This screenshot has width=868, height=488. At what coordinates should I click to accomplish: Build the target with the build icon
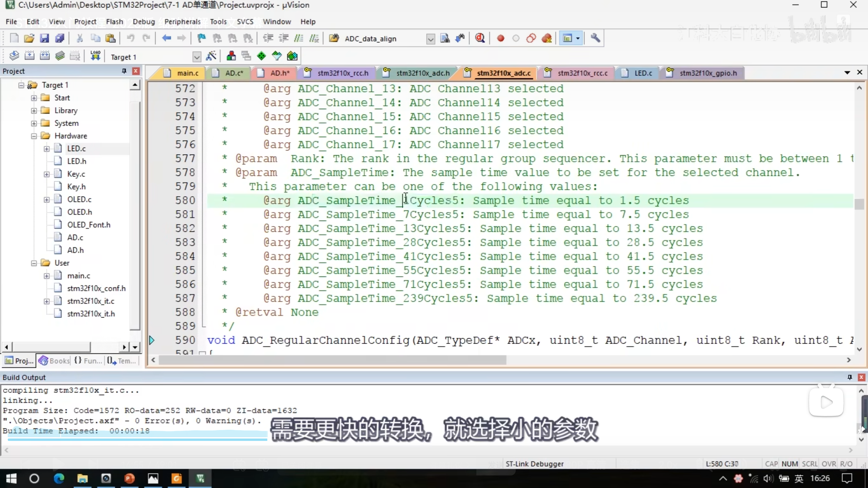(x=29, y=56)
